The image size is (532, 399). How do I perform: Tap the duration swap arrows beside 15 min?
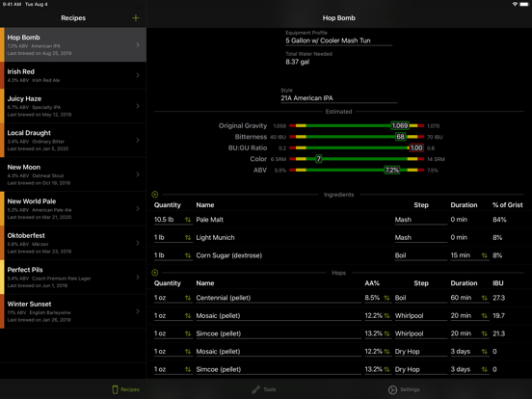point(484,255)
